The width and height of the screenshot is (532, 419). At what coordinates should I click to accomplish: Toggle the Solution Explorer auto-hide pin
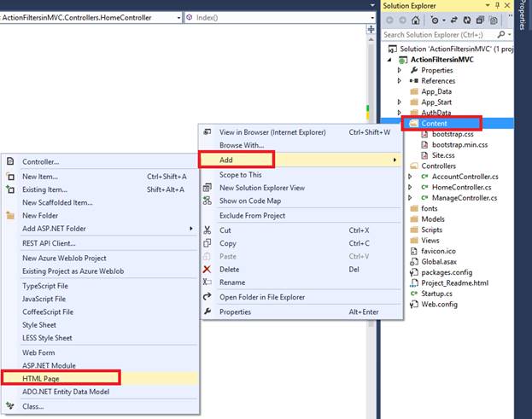(497, 5)
